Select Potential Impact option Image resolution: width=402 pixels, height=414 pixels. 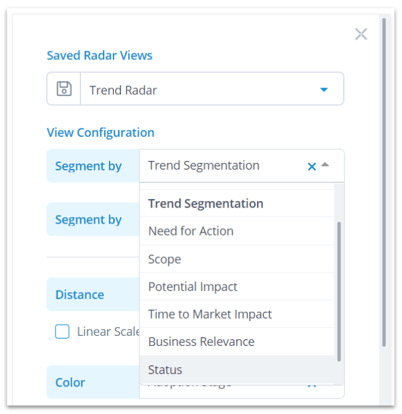point(237,287)
